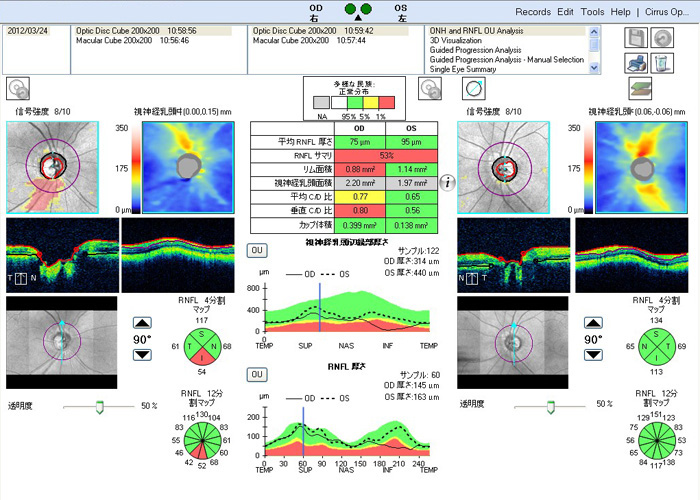
Task: Click the Save floppy disk icon
Action: click(x=636, y=38)
